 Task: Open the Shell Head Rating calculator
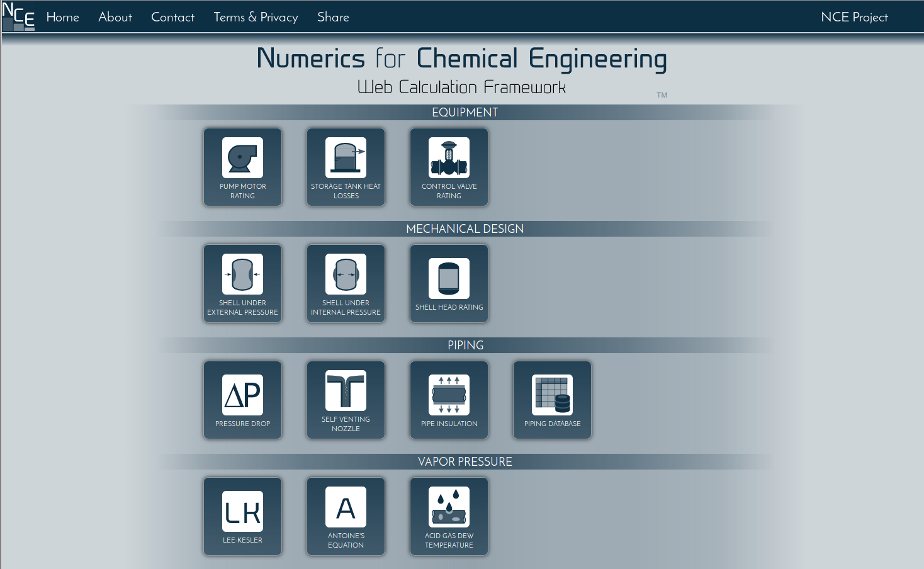click(x=449, y=283)
